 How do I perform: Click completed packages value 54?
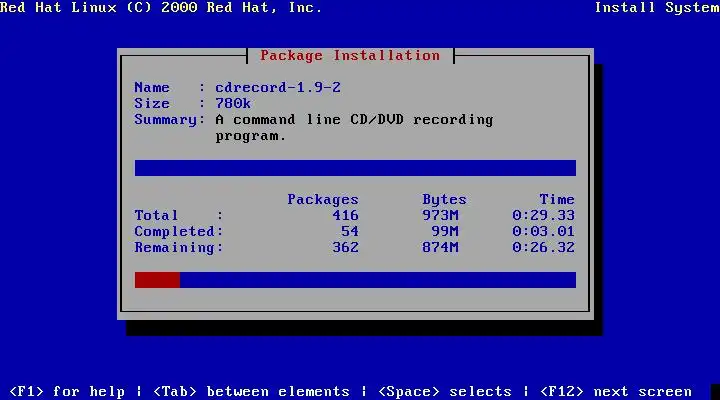[350, 231]
